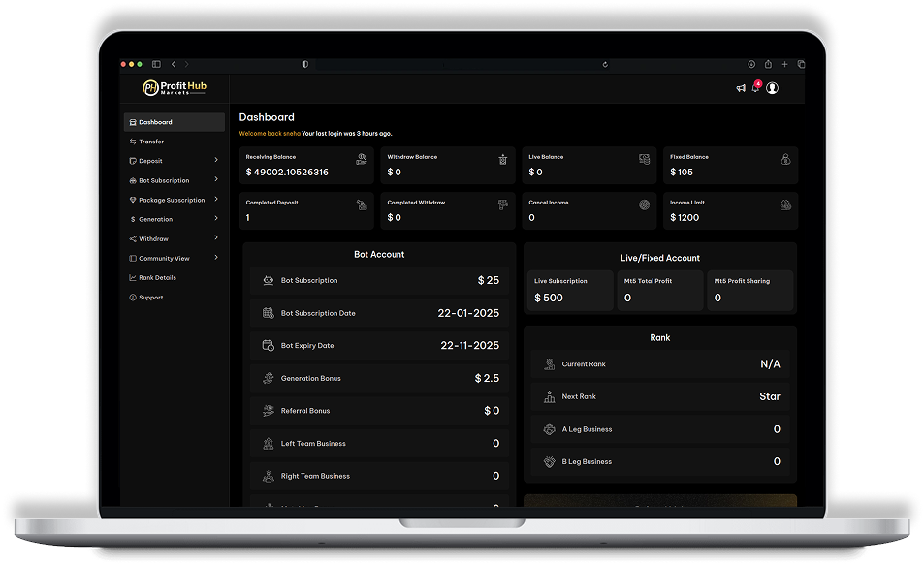The width and height of the screenshot is (924, 566).
Task: Open the user profile avatar
Action: [772, 88]
